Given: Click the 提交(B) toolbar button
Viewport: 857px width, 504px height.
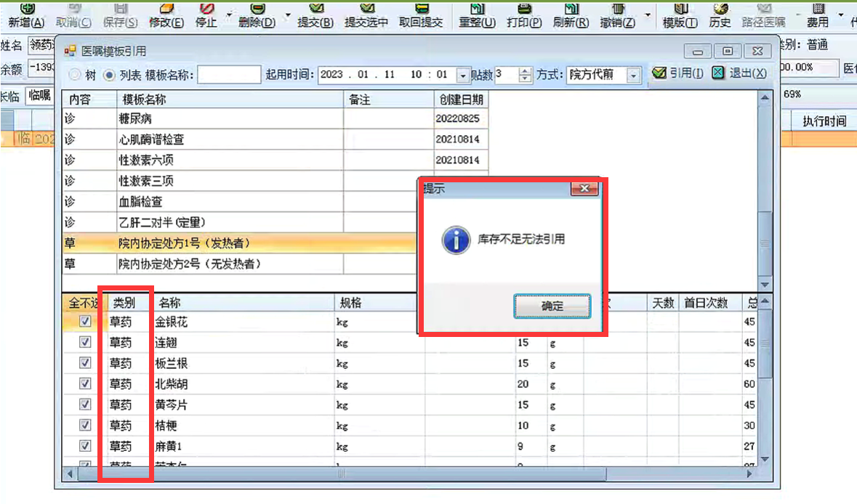Looking at the screenshot, I should pyautogui.click(x=315, y=15).
